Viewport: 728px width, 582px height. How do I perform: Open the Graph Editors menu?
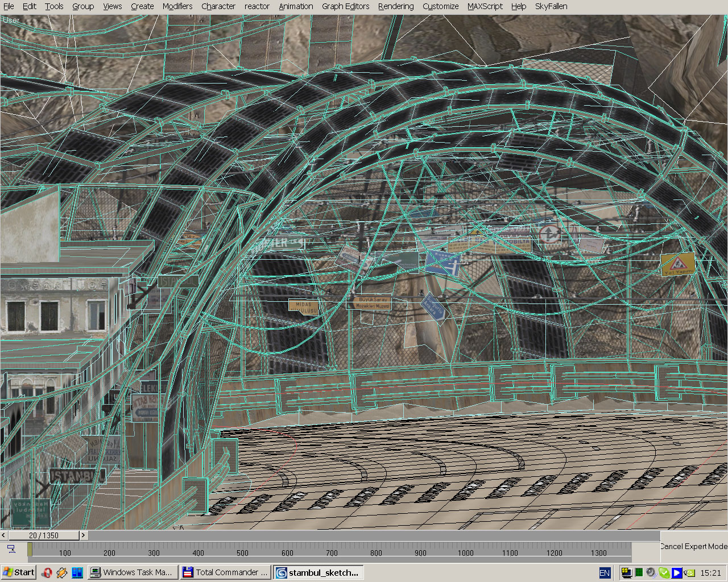click(345, 6)
